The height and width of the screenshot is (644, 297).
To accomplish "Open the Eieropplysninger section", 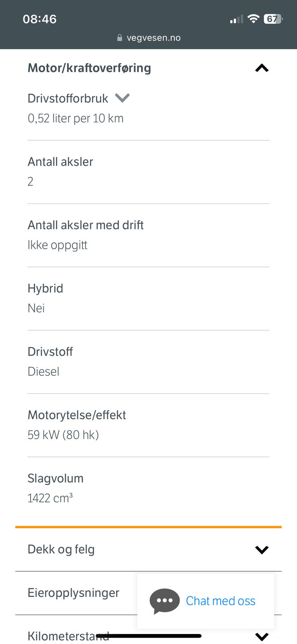I will pyautogui.click(x=74, y=593).
